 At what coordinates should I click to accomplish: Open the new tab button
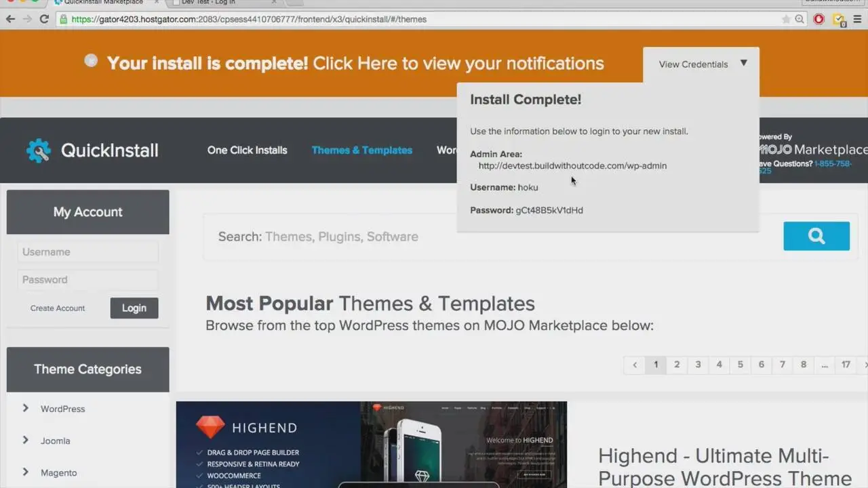coord(296,3)
